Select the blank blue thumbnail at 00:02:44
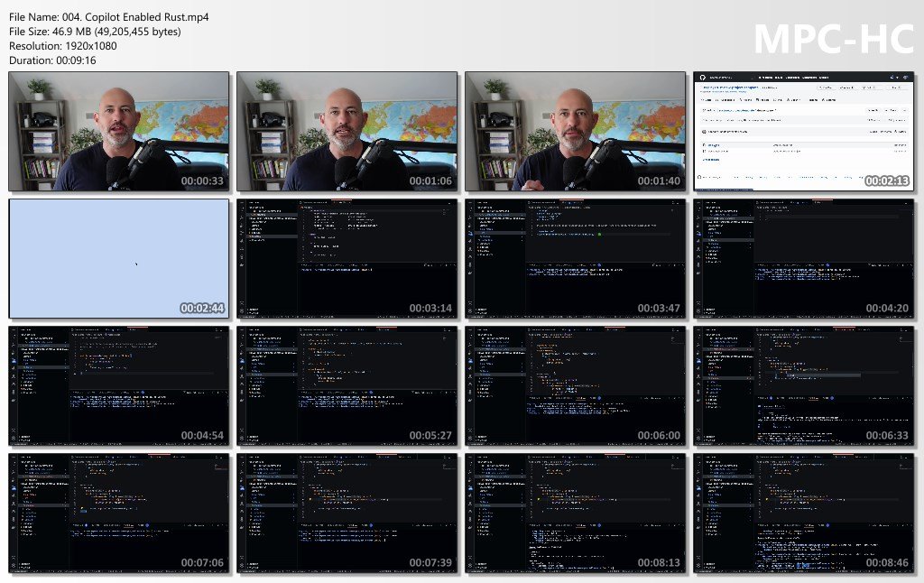Image resolution: width=924 pixels, height=583 pixels. pyautogui.click(x=119, y=259)
